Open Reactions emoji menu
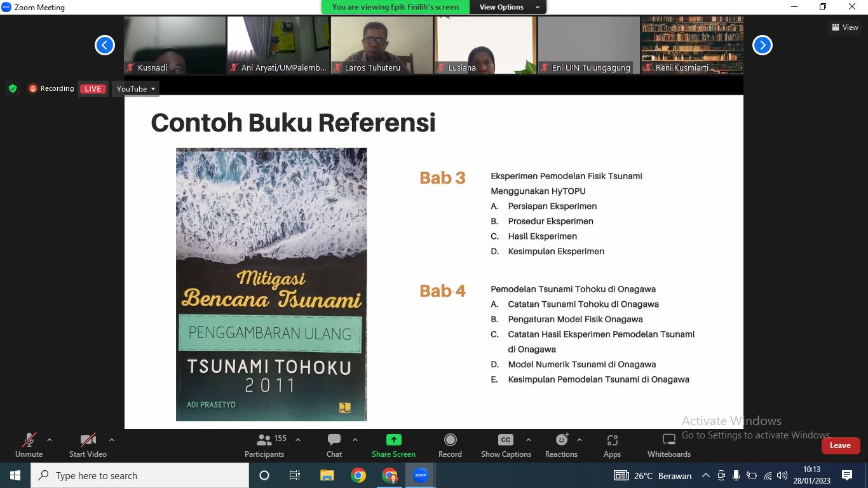 coord(561,445)
